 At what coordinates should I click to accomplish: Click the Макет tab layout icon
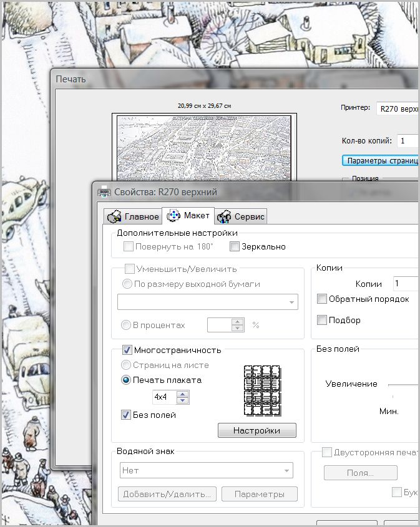173,215
